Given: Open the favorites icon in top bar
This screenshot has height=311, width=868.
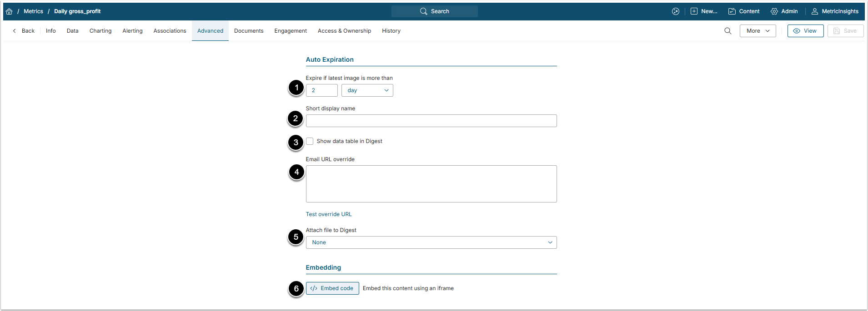Looking at the screenshot, I should pyautogui.click(x=676, y=11).
